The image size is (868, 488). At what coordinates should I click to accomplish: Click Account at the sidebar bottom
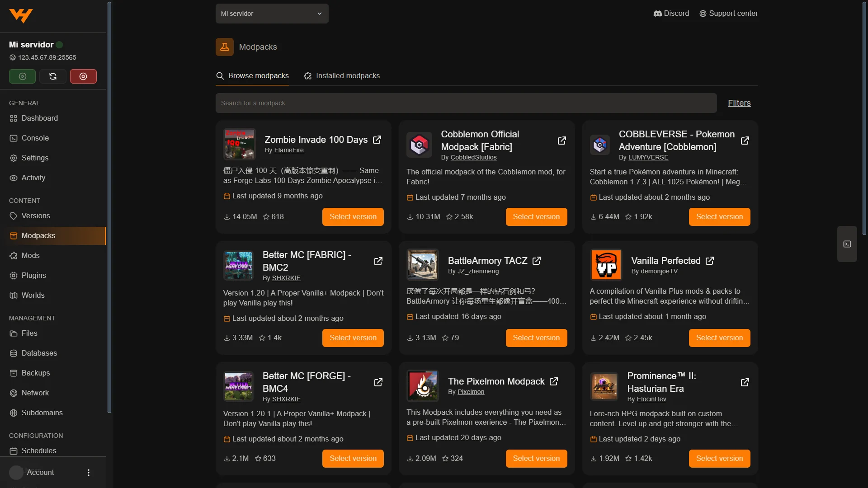40,473
